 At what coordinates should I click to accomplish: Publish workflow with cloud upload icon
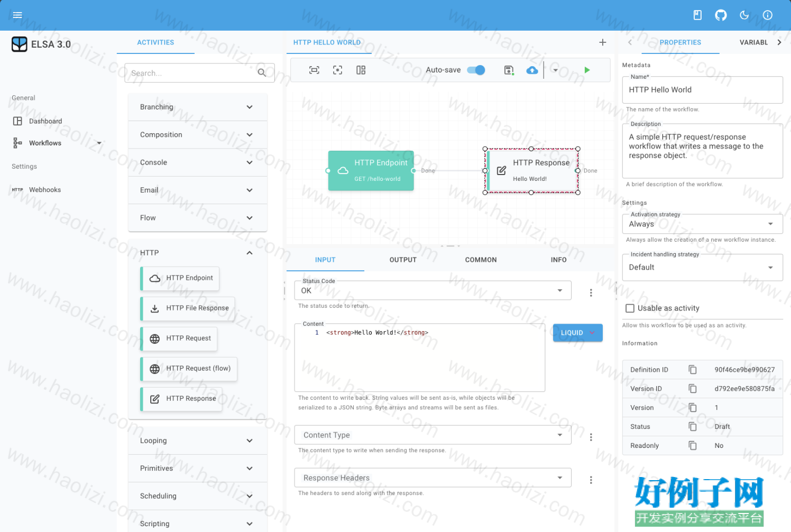[532, 70]
